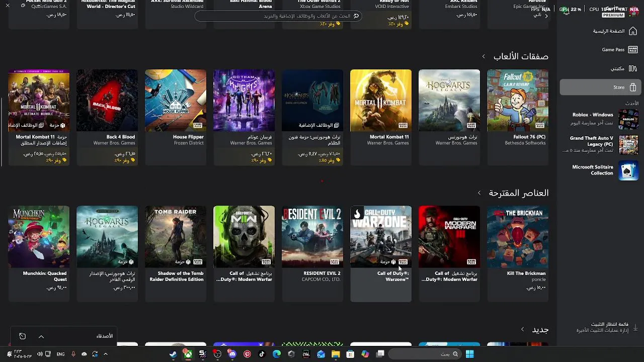
Task: Open Grand Theft Auto V Legacy recent entry
Action: coord(600,144)
